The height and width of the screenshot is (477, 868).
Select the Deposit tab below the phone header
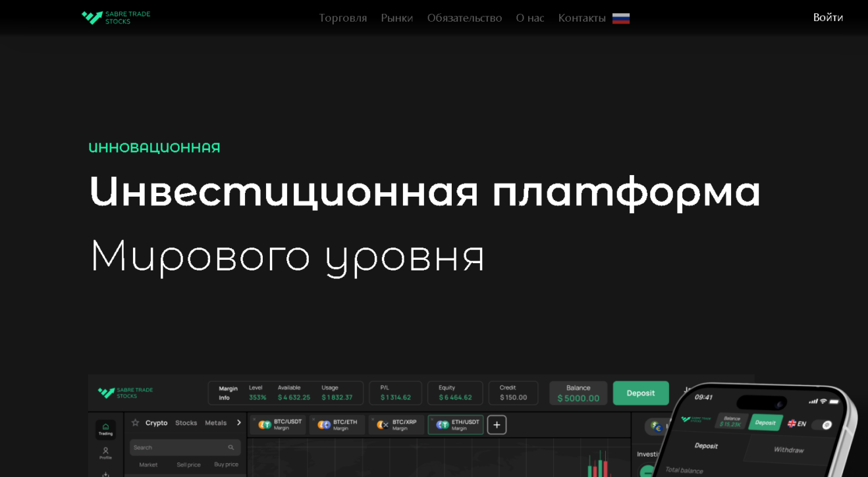click(706, 445)
